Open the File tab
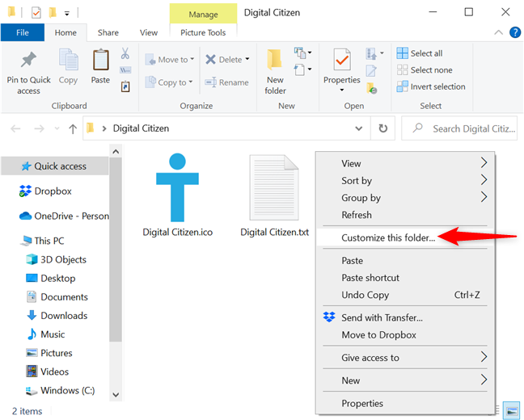Image resolution: width=524 pixels, height=420 pixels. click(23, 32)
